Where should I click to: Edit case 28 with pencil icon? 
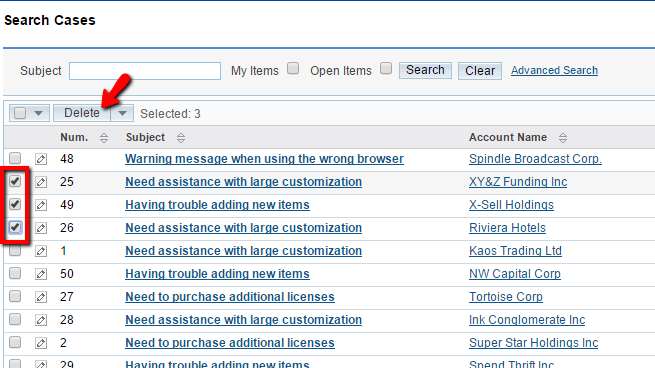click(x=41, y=320)
